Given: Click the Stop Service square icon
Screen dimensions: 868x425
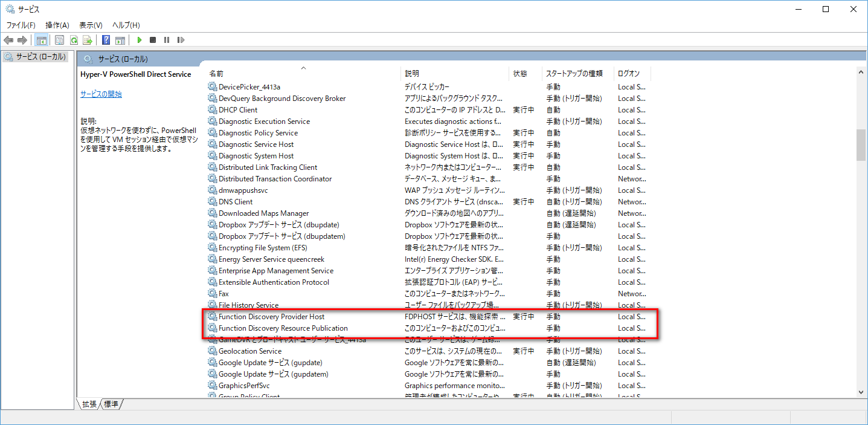Looking at the screenshot, I should pyautogui.click(x=153, y=40).
